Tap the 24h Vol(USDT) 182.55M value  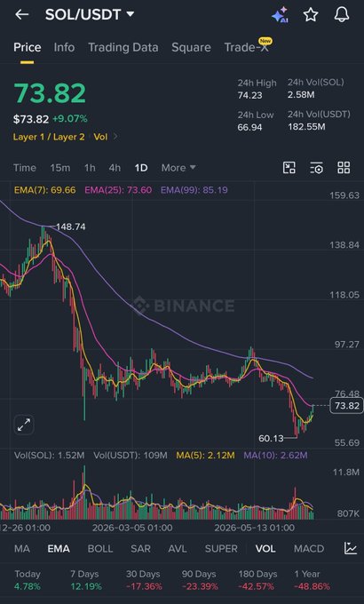306,127
